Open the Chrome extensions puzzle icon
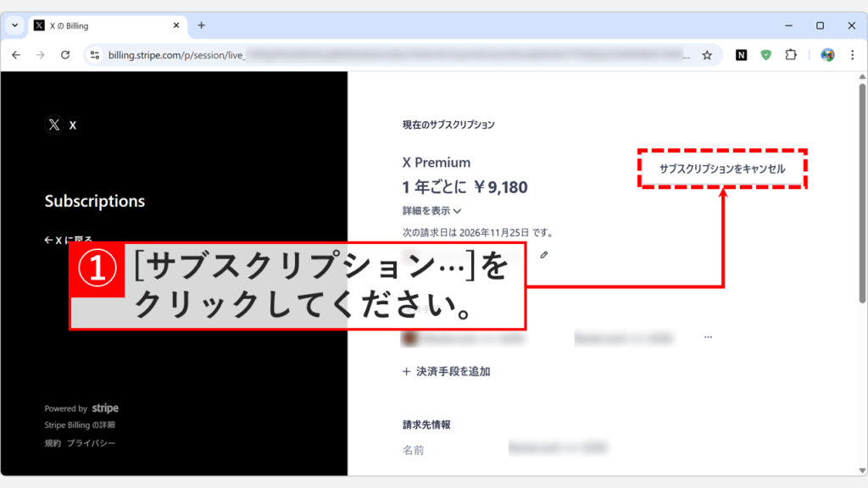Viewport: 868px width, 488px height. point(791,54)
